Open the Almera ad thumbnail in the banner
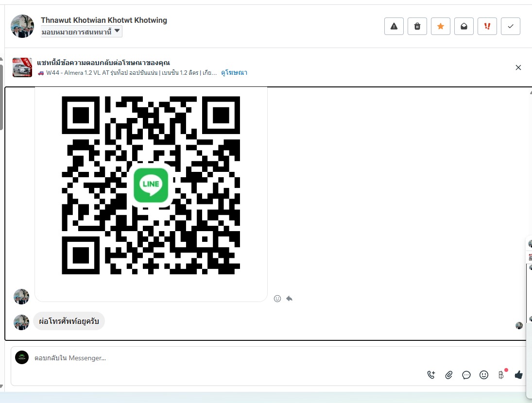 tap(22, 67)
